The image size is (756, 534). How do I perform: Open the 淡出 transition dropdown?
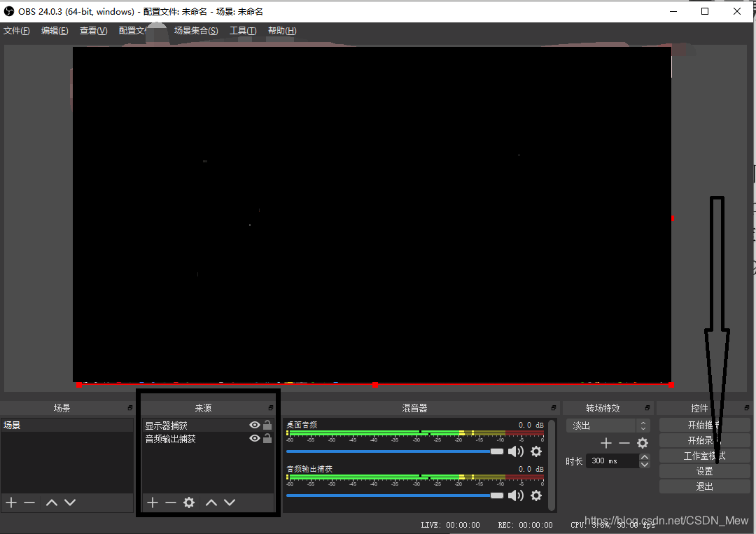tap(608, 426)
